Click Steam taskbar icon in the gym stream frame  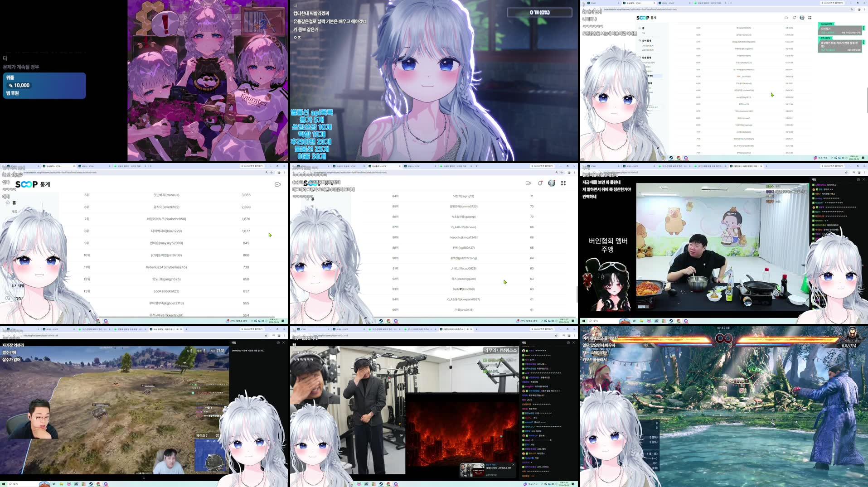coord(381,484)
